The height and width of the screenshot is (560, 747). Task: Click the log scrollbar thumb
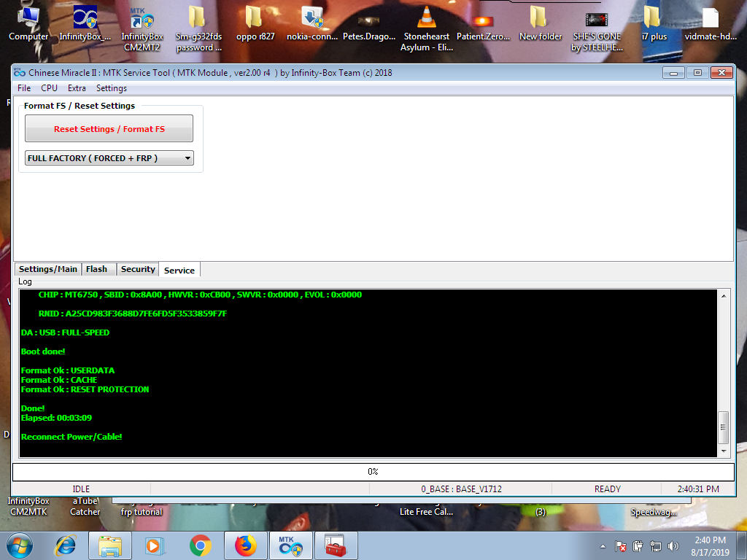723,427
